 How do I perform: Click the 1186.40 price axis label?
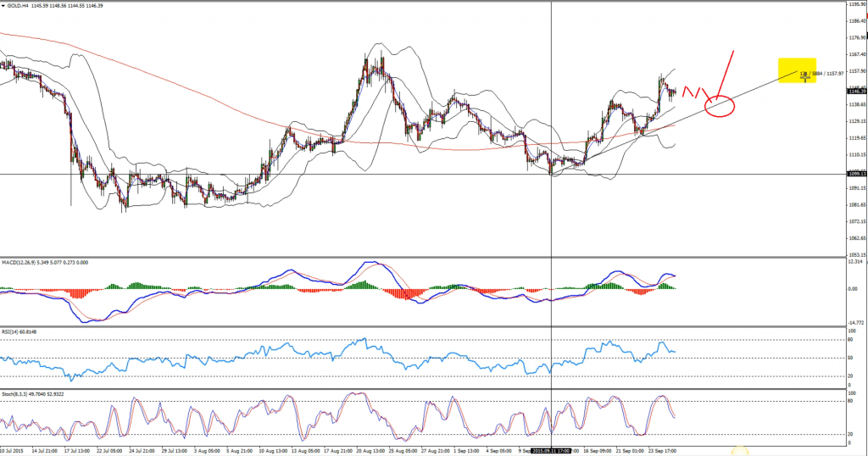(857, 21)
